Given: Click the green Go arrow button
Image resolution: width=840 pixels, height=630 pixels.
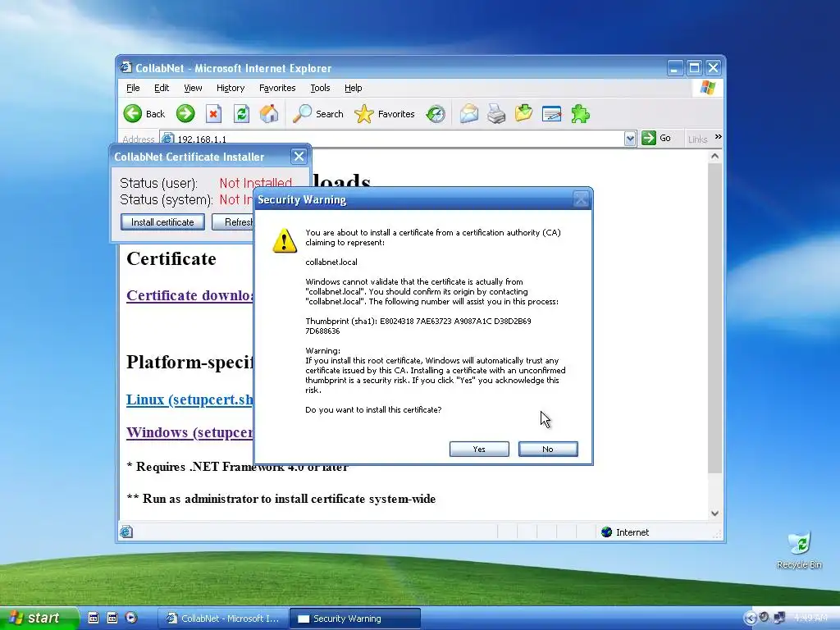Looking at the screenshot, I should pos(649,138).
